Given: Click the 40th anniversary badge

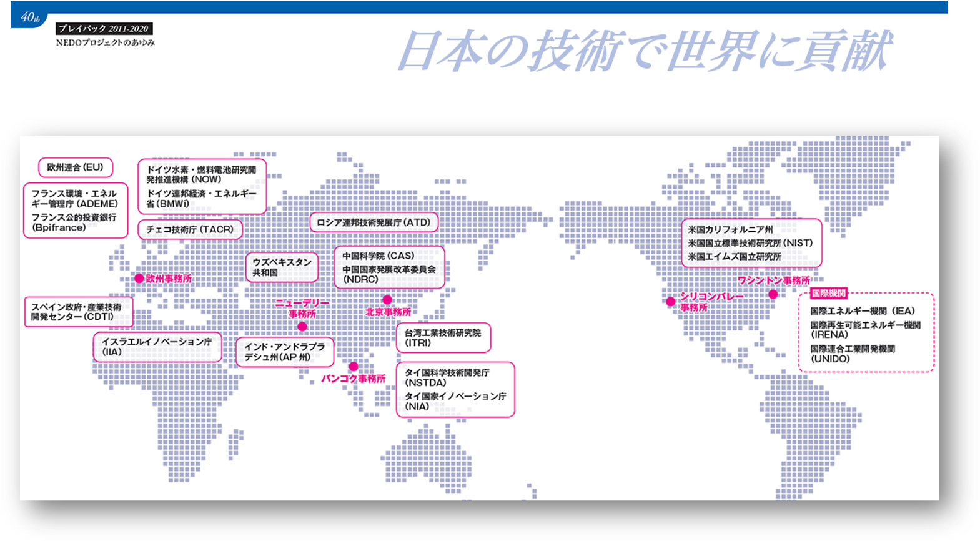Looking at the screenshot, I should click(29, 17).
